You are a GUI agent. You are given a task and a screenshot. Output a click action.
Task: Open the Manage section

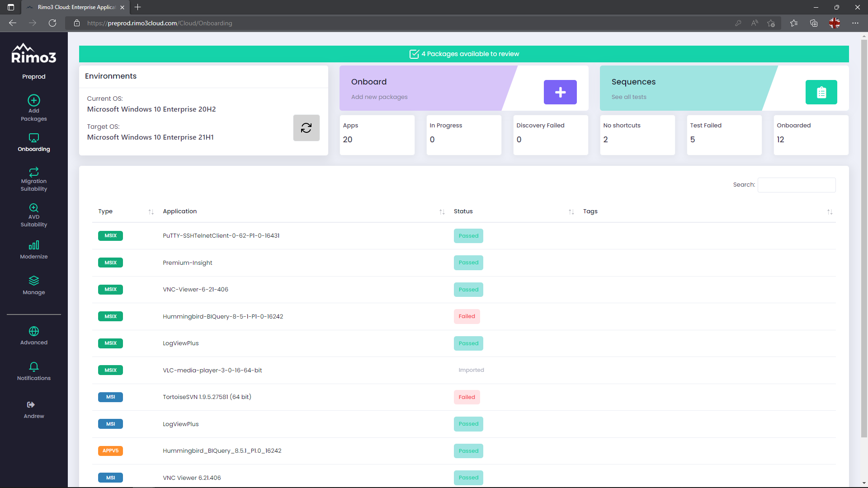coord(34,285)
